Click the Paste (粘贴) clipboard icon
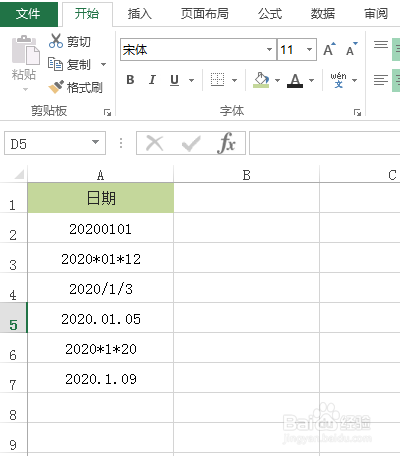The width and height of the screenshot is (400, 456). pyautogui.click(x=25, y=50)
